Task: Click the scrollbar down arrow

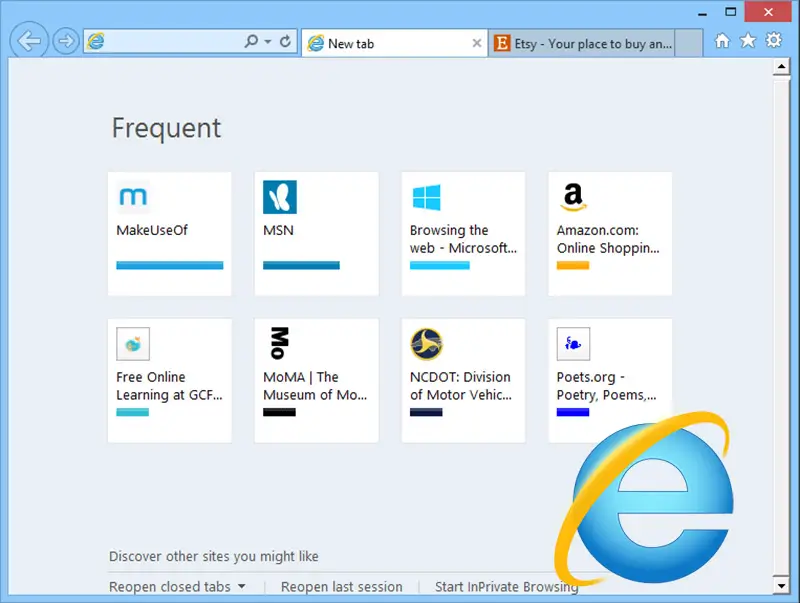Action: click(x=782, y=586)
